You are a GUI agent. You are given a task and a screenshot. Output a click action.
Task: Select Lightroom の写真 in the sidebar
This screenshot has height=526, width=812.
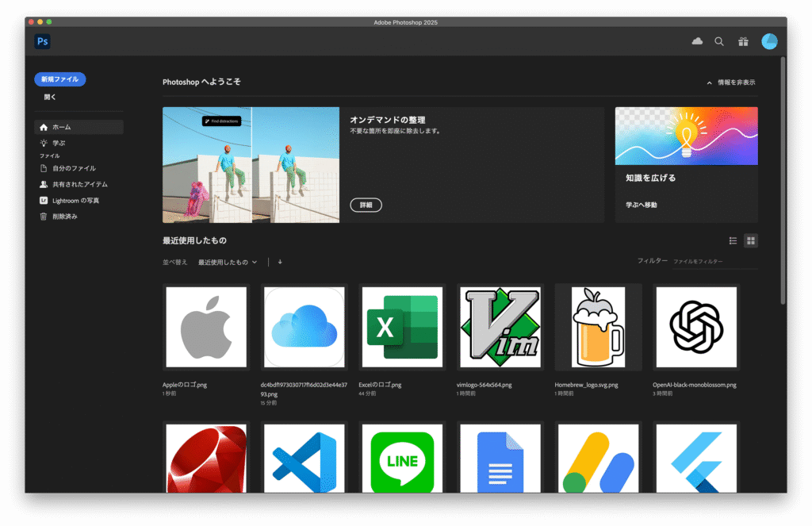[79, 201]
